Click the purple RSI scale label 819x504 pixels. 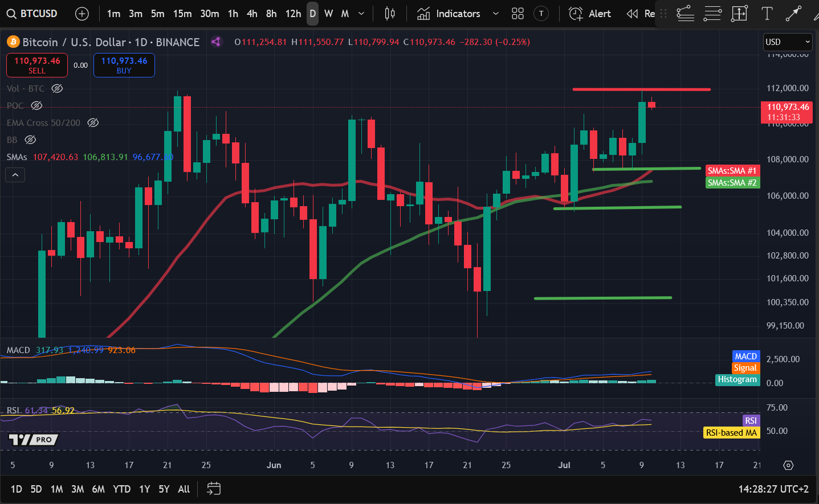[x=751, y=420]
